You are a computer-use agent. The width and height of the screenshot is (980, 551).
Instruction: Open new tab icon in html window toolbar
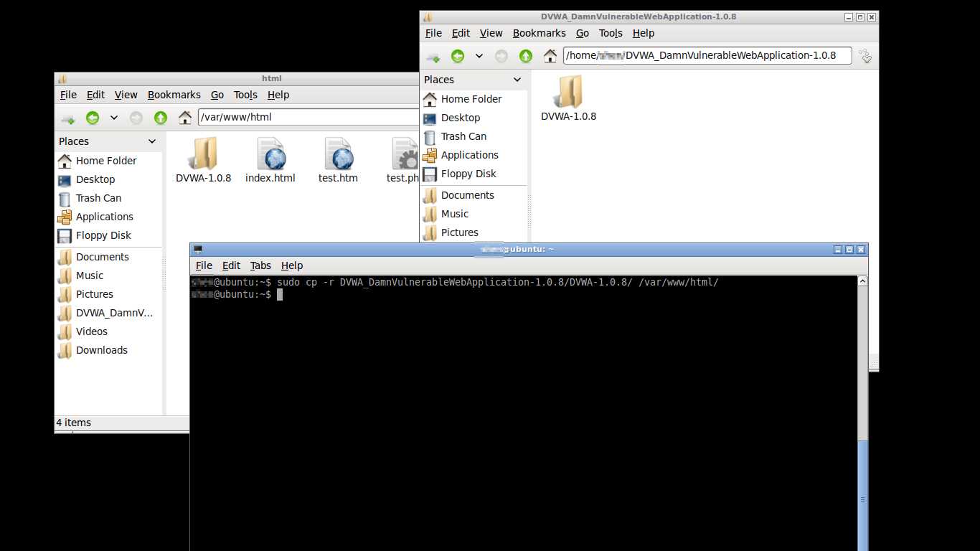pyautogui.click(x=68, y=118)
